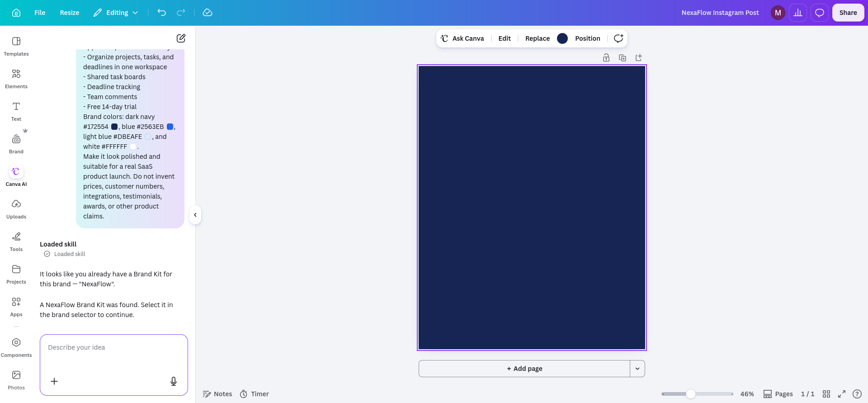The height and width of the screenshot is (403, 868).
Task: Add an attachment with the plus icon
Action: pyautogui.click(x=54, y=381)
